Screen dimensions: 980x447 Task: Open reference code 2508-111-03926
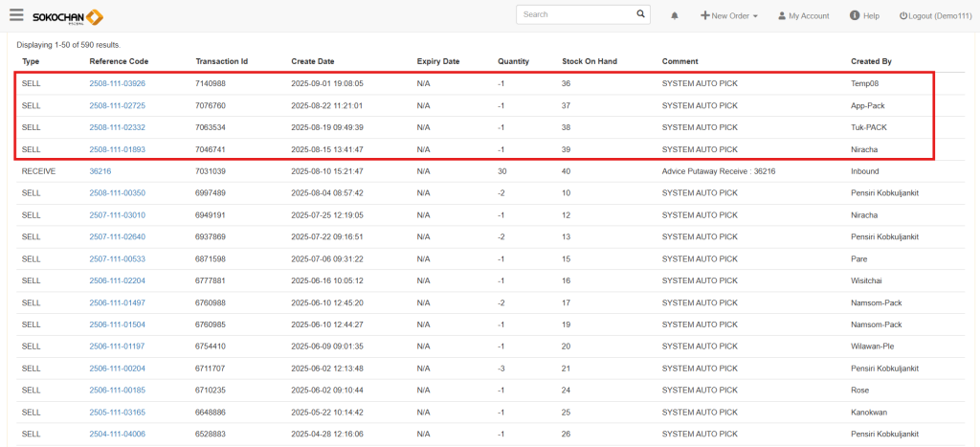pyautogui.click(x=117, y=83)
